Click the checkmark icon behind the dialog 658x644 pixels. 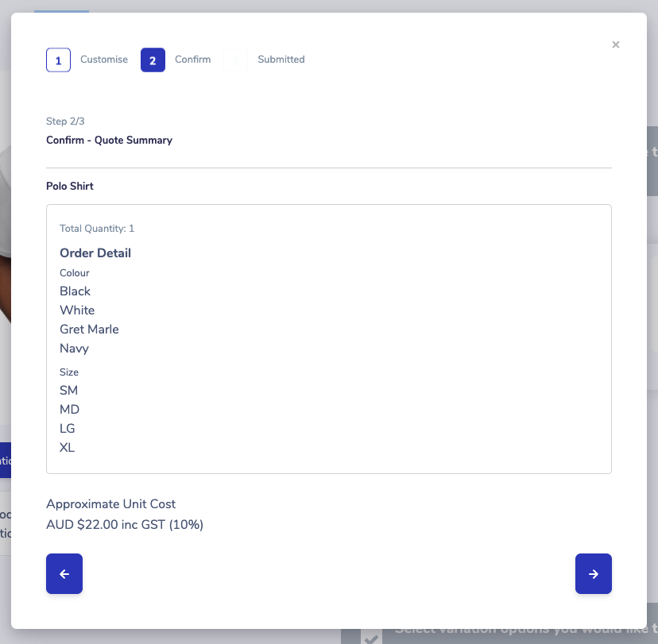coord(370,636)
